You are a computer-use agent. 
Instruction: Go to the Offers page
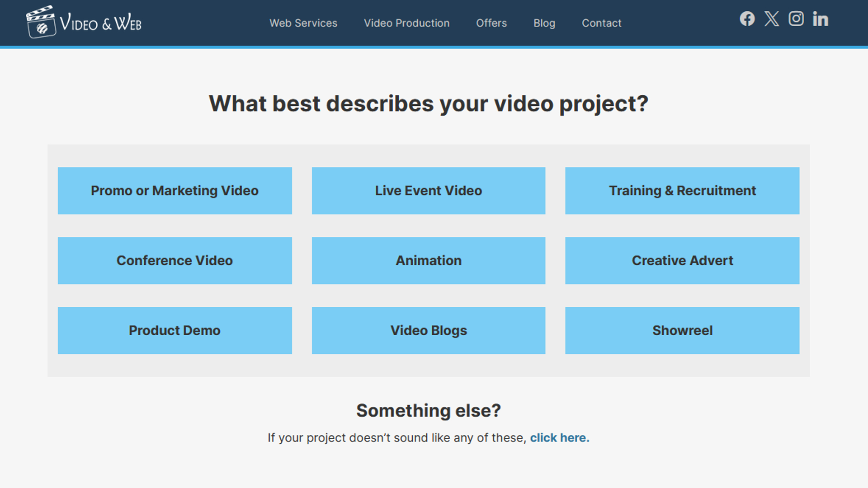(x=491, y=23)
